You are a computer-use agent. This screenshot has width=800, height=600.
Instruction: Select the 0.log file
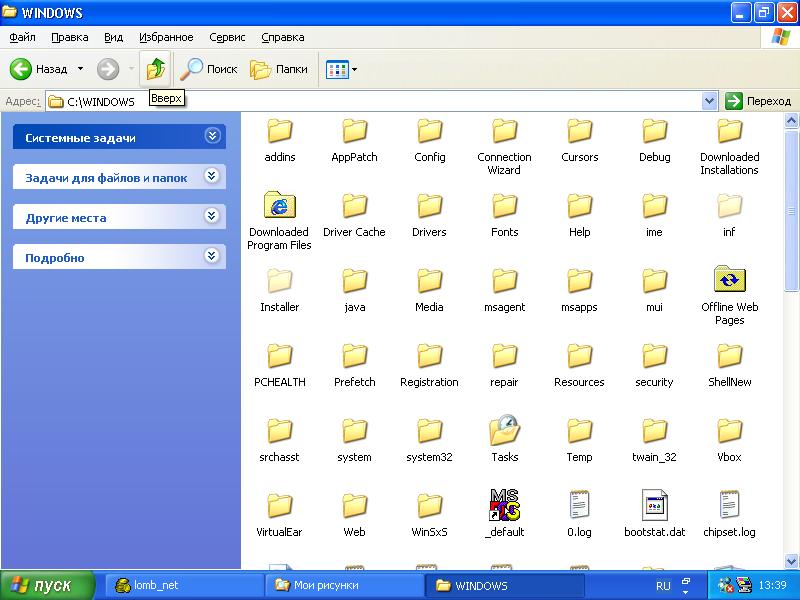point(579,513)
